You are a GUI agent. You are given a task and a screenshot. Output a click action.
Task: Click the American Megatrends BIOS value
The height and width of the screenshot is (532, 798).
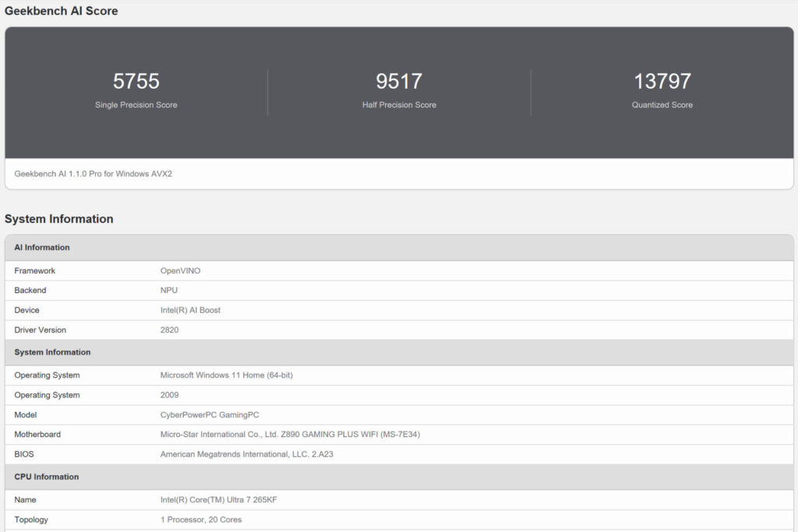pyautogui.click(x=246, y=454)
